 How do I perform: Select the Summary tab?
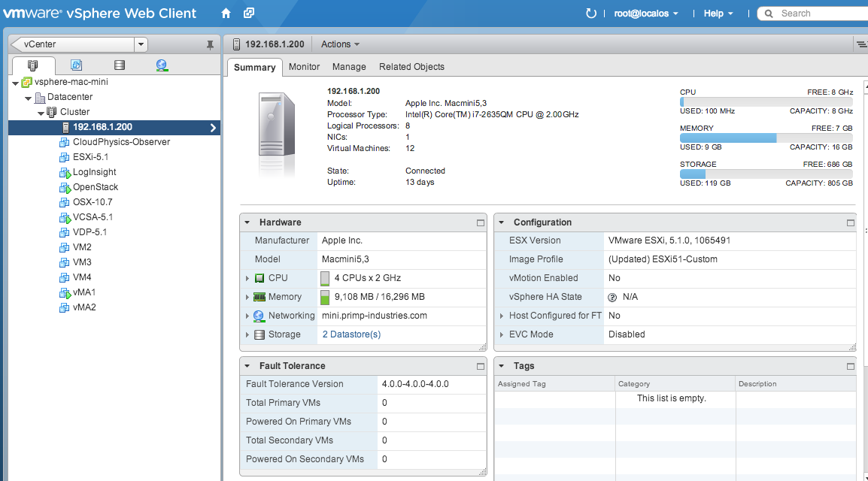pyautogui.click(x=255, y=68)
